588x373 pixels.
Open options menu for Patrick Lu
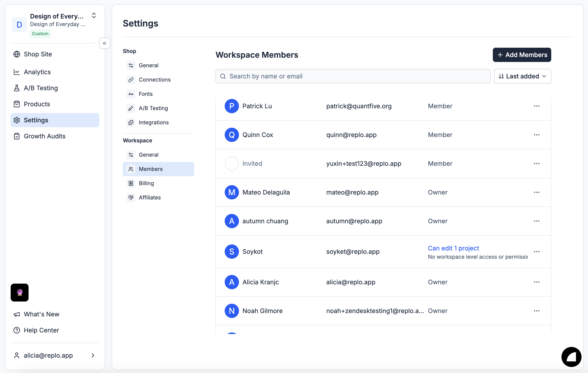(x=537, y=106)
